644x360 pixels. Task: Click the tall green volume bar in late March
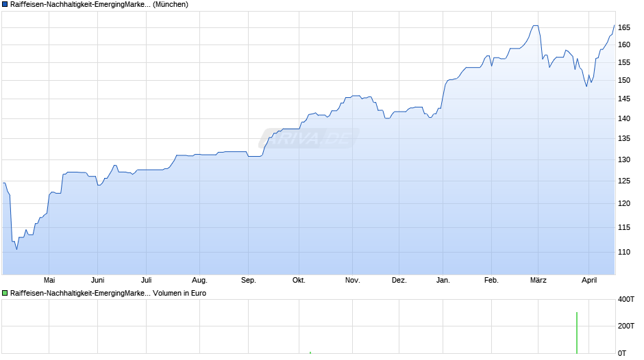pos(577,333)
